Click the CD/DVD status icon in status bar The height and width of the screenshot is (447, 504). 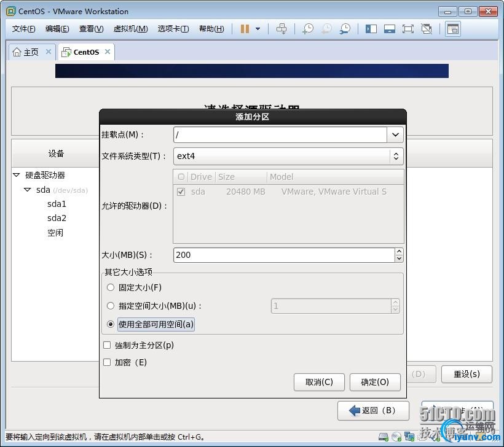pyautogui.click(x=396, y=437)
